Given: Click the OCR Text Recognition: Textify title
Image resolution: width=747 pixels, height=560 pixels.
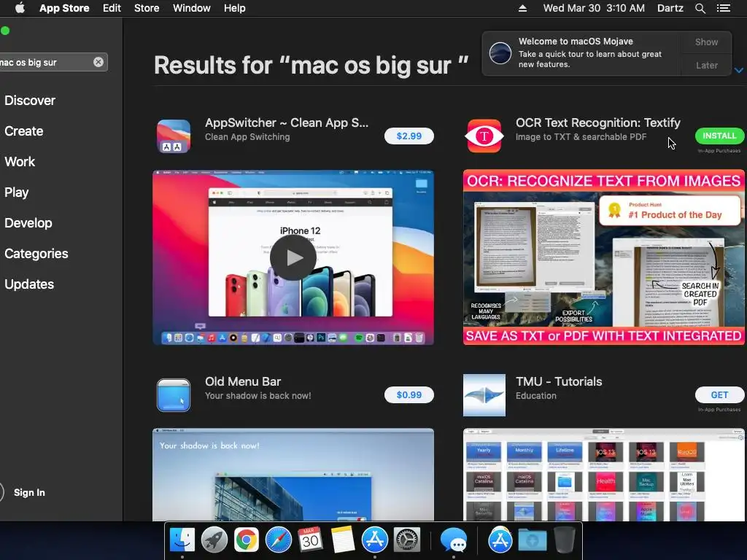Looking at the screenshot, I should 598,122.
